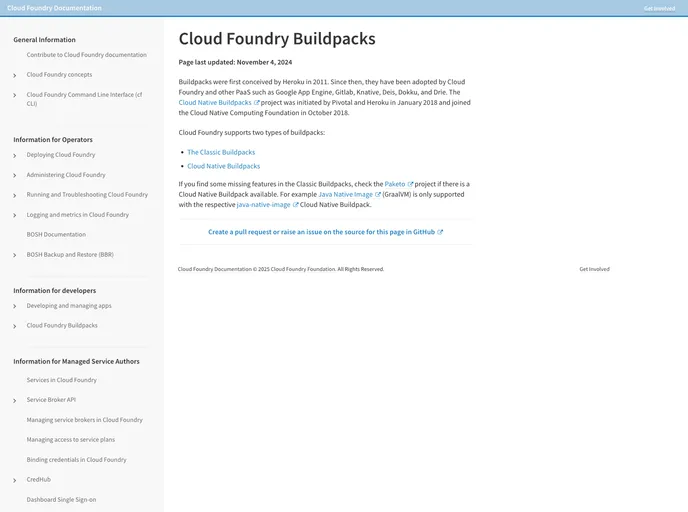Click Page last updated November 4, 2024 text
The height and width of the screenshot is (512, 688).
pos(235,62)
